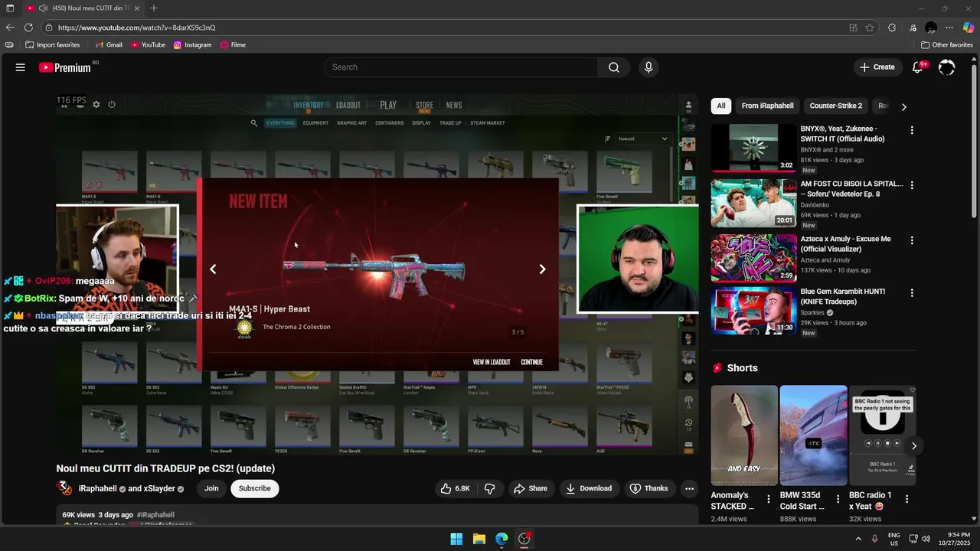Send Thanks to creator
The height and width of the screenshot is (551, 980).
[648, 488]
